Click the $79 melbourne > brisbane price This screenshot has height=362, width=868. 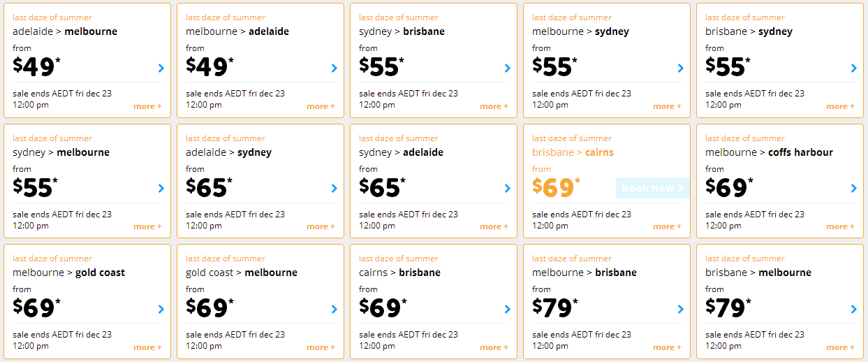556,308
